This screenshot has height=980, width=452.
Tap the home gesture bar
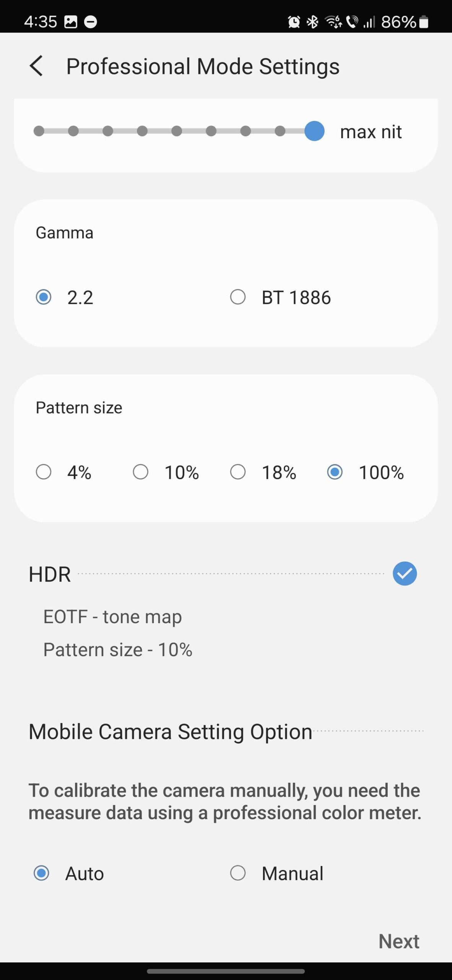point(226,971)
